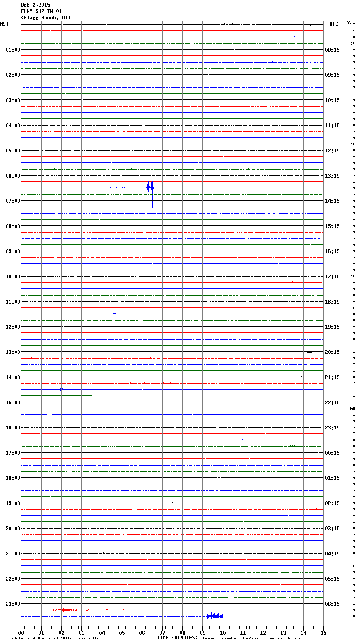Image resolution: width=357 pixels, height=644 pixels.
Task: Click the 'MST' time zone label
Action: tap(4, 24)
